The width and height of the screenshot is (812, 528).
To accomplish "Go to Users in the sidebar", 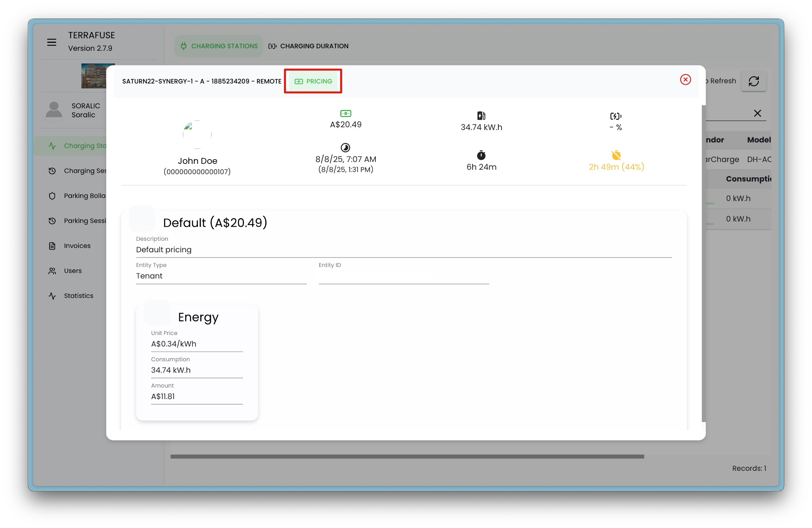I will coord(73,271).
